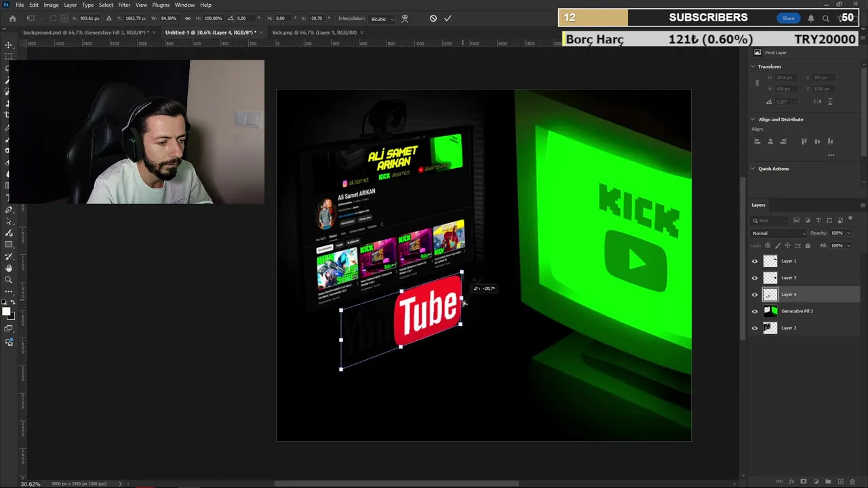Filter layers by shape layer type
868x488 pixels.
click(x=829, y=220)
